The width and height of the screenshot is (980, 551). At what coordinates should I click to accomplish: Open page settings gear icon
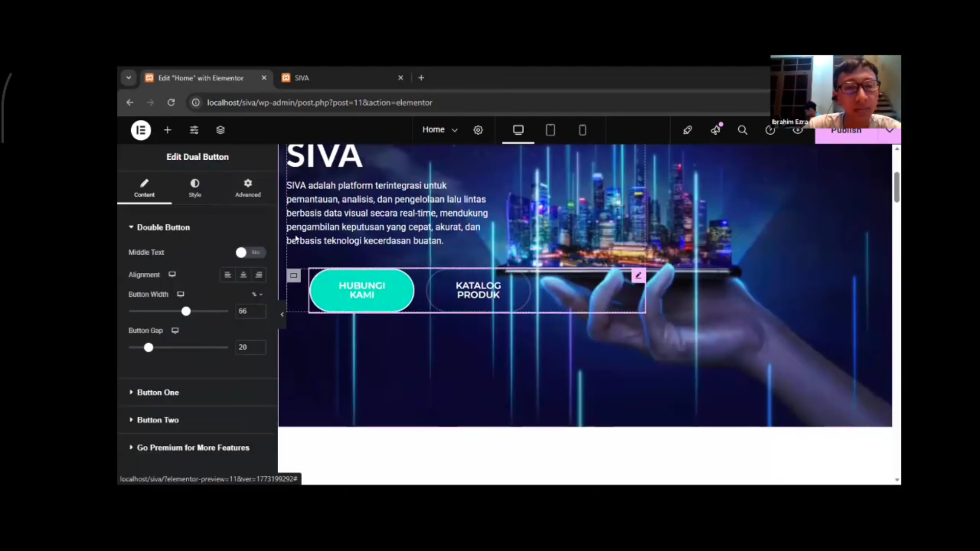point(478,130)
